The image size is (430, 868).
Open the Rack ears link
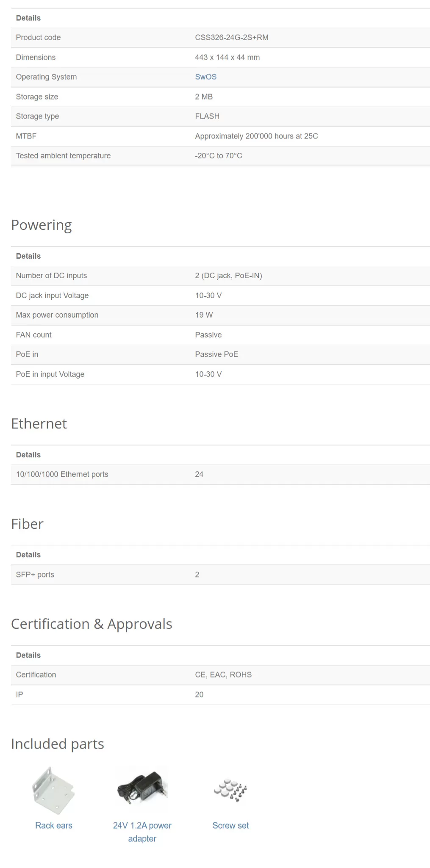(54, 825)
